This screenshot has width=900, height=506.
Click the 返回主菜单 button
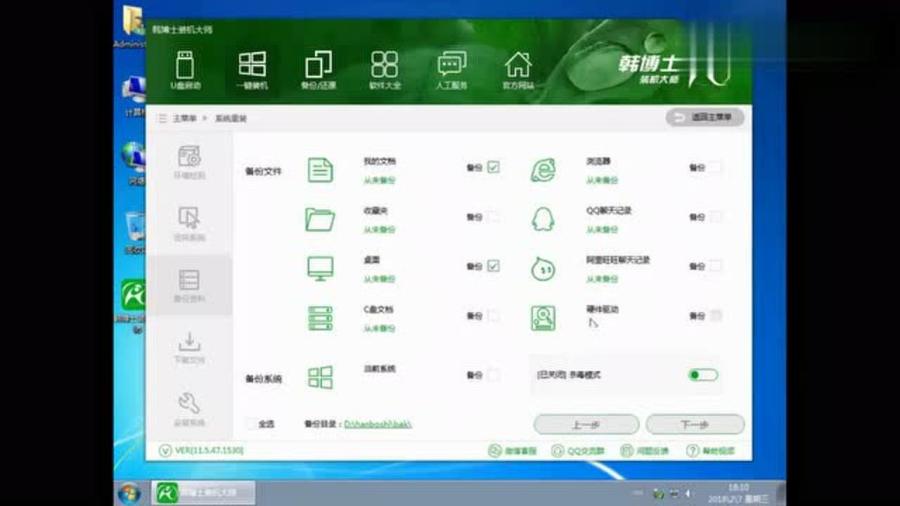pos(705,117)
